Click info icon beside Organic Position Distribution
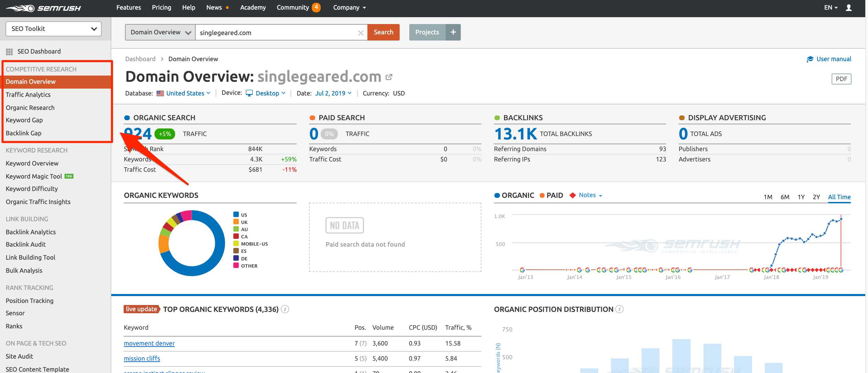Screen dimensions: 868x373 (619, 309)
